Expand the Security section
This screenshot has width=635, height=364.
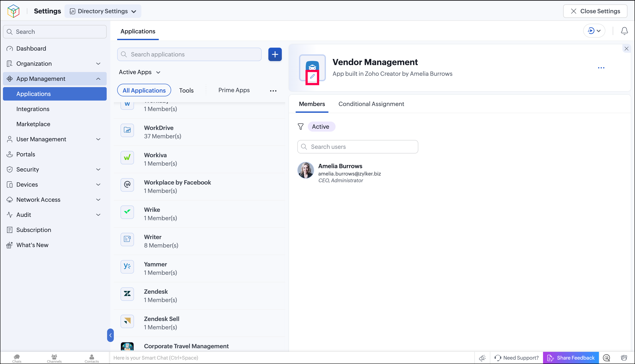pyautogui.click(x=55, y=169)
